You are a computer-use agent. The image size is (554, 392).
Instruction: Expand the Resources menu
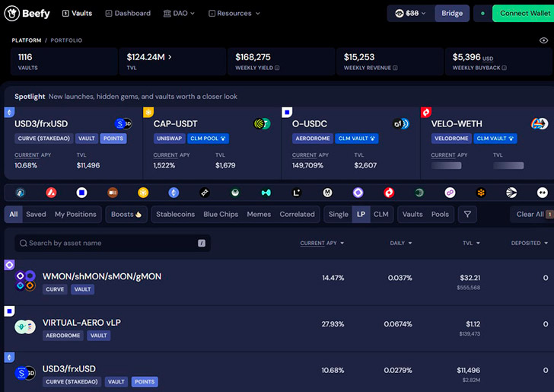(x=234, y=14)
